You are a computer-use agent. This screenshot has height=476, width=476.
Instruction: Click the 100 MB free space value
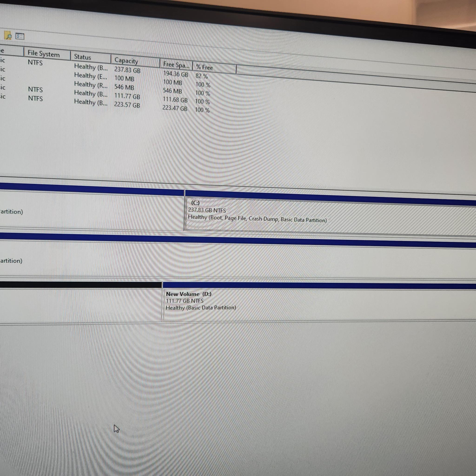click(172, 83)
